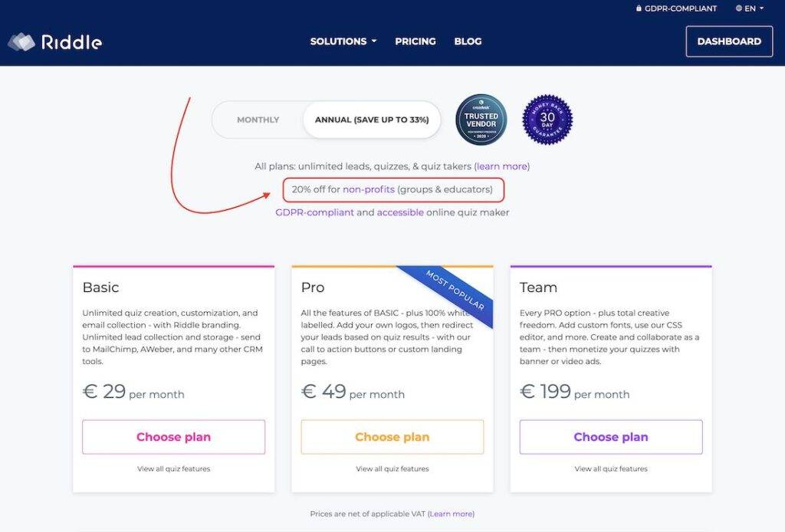
Task: Switch billing to Monthly
Action: tap(258, 120)
